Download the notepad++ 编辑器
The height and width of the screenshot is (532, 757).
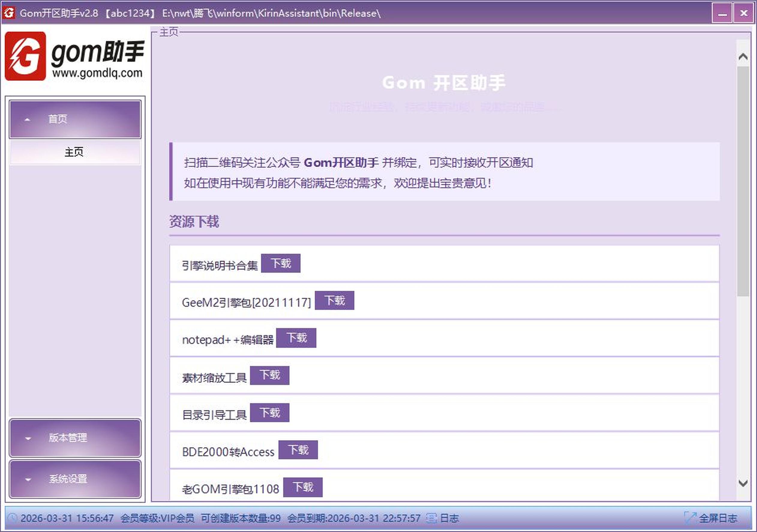[x=296, y=338]
